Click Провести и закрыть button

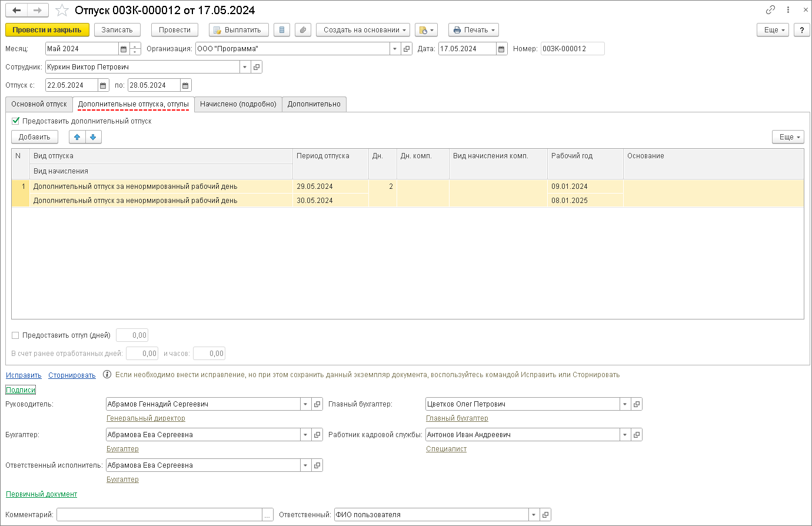coord(47,30)
